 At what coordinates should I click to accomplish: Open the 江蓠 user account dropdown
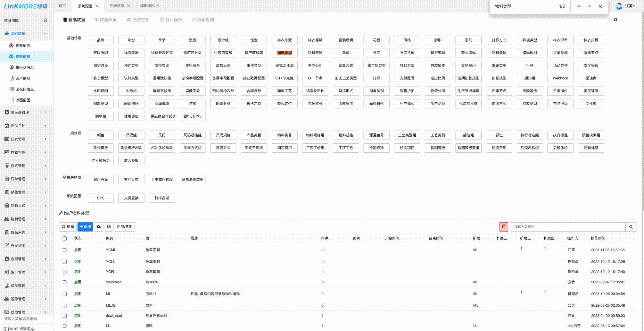click(x=626, y=6)
